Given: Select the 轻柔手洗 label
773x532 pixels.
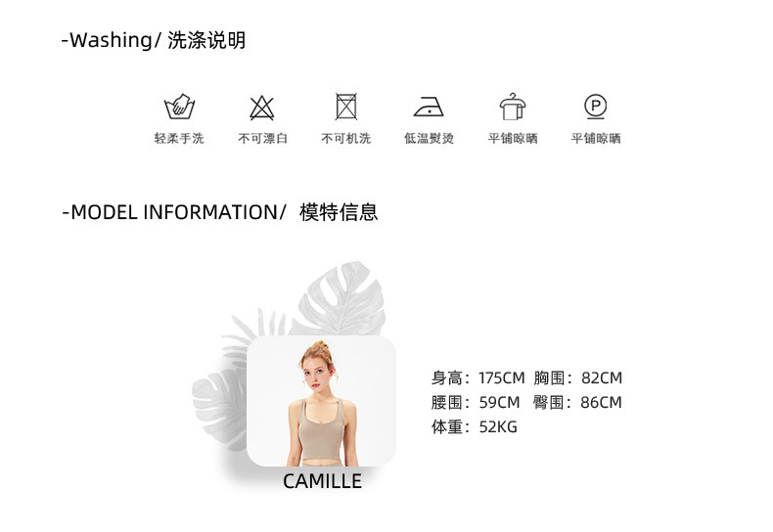Looking at the screenshot, I should click(x=179, y=139).
